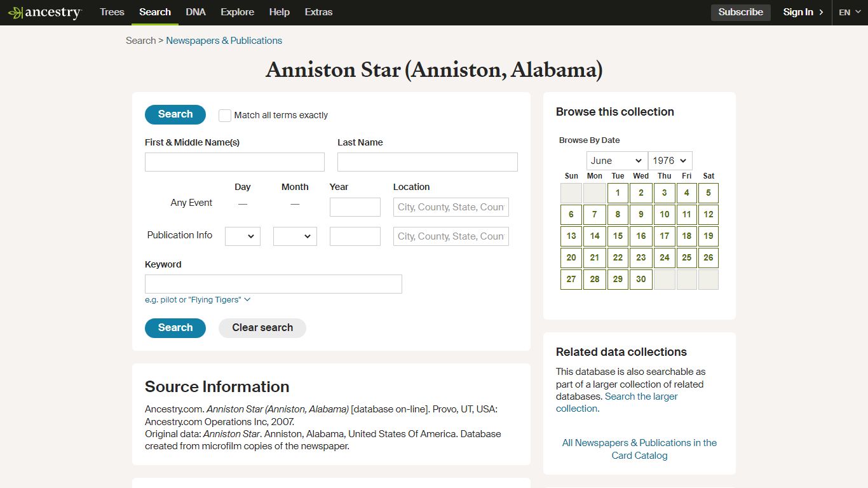
Task: Open the Explore menu
Action: [x=238, y=12]
